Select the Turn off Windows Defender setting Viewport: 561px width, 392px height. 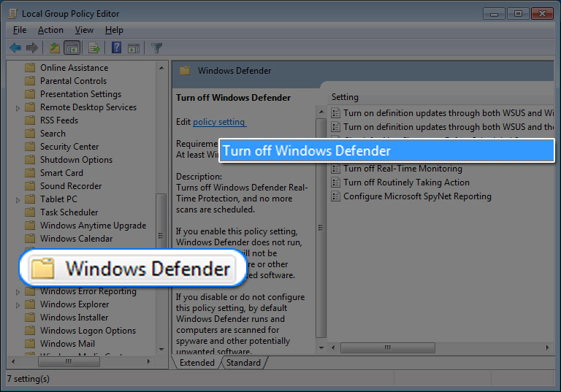coord(387,150)
